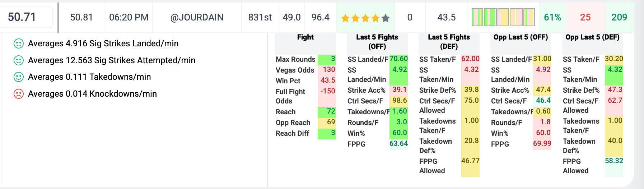Click the Vegas Odds value 130
The image size is (644, 189).
coord(329,69)
